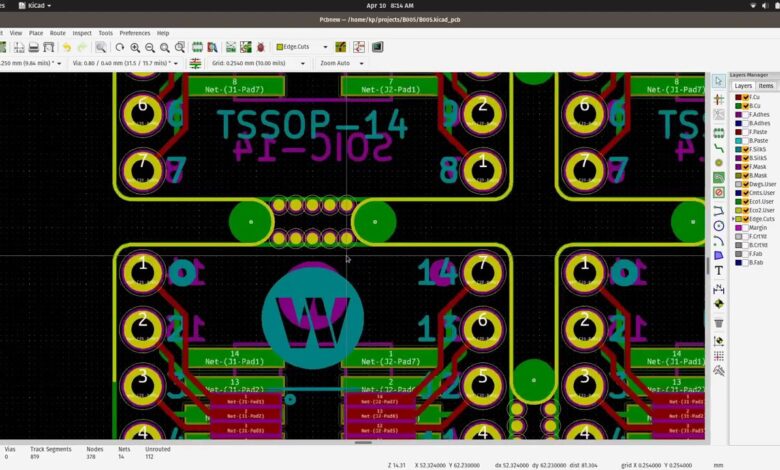This screenshot has width=780, height=470.
Task: Toggle F.Cu layer visibility checkbox
Action: click(746, 97)
